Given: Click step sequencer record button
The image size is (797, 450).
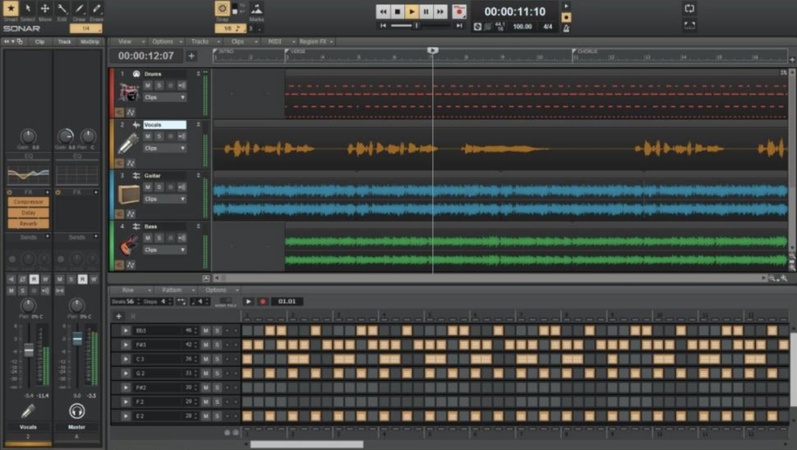Looking at the screenshot, I should (x=263, y=302).
